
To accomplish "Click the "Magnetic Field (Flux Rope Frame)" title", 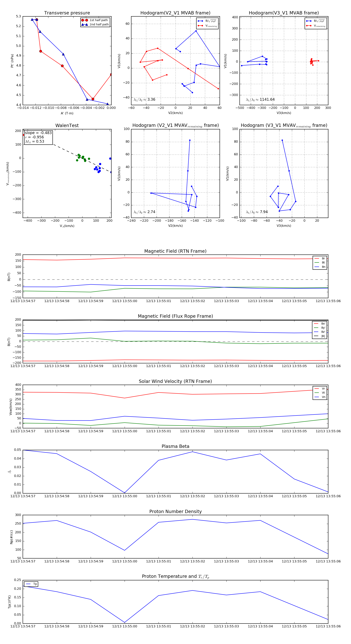I will (x=175, y=316).
